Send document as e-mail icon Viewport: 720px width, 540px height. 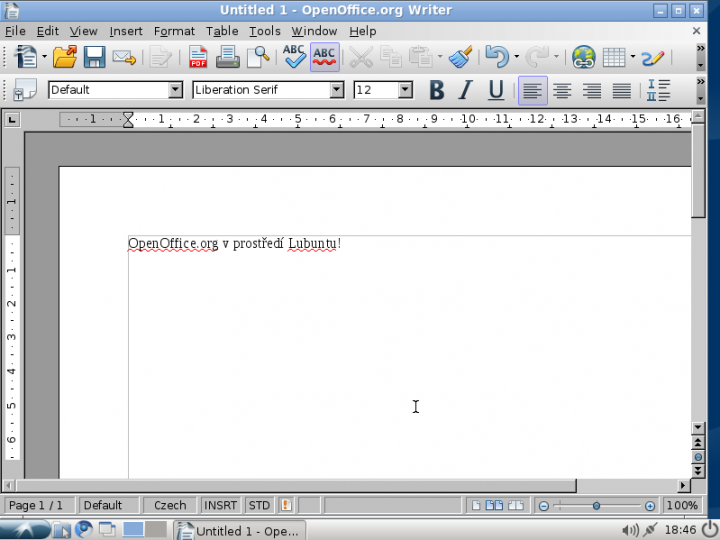pos(124,57)
